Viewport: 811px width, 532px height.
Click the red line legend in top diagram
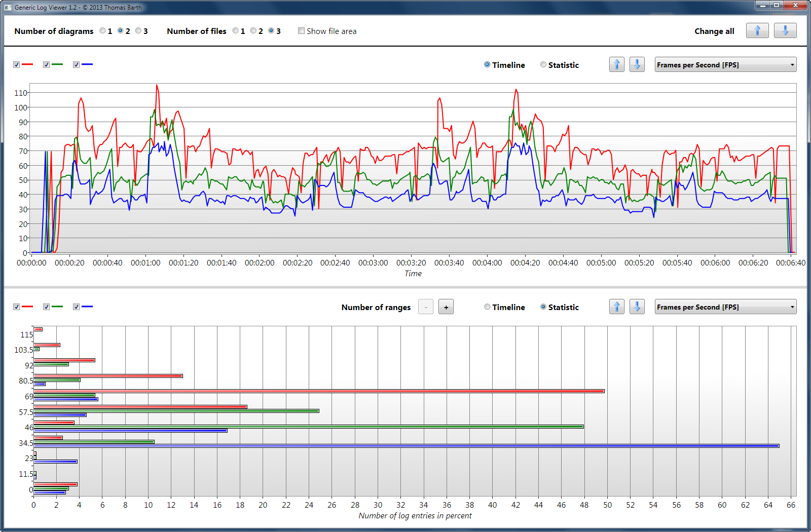27,64
